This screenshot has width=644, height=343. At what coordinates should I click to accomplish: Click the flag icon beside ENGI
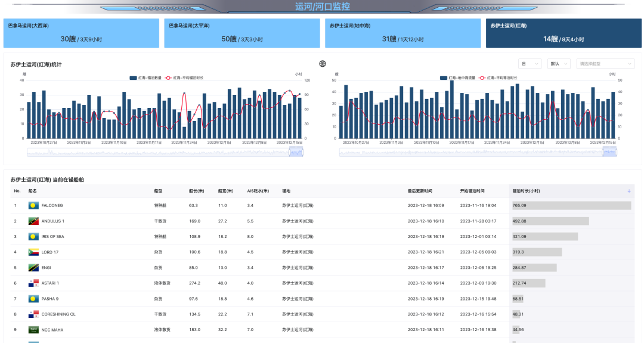(33, 268)
